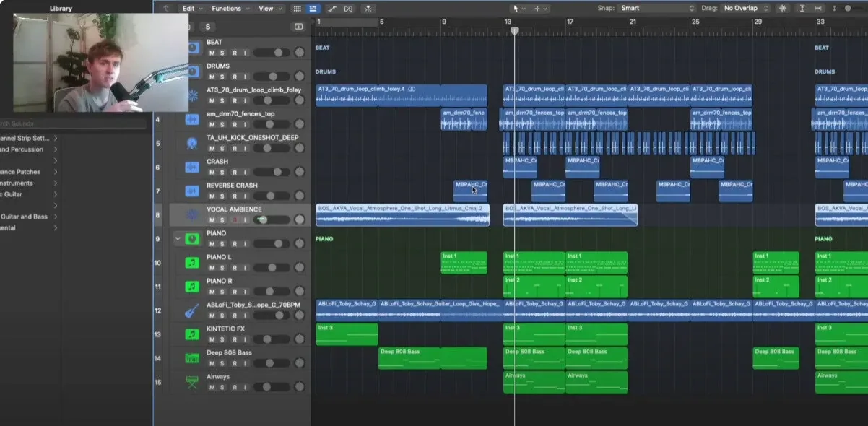
Task: Toggle the Flex icon in toolbar
Action: [350, 9]
